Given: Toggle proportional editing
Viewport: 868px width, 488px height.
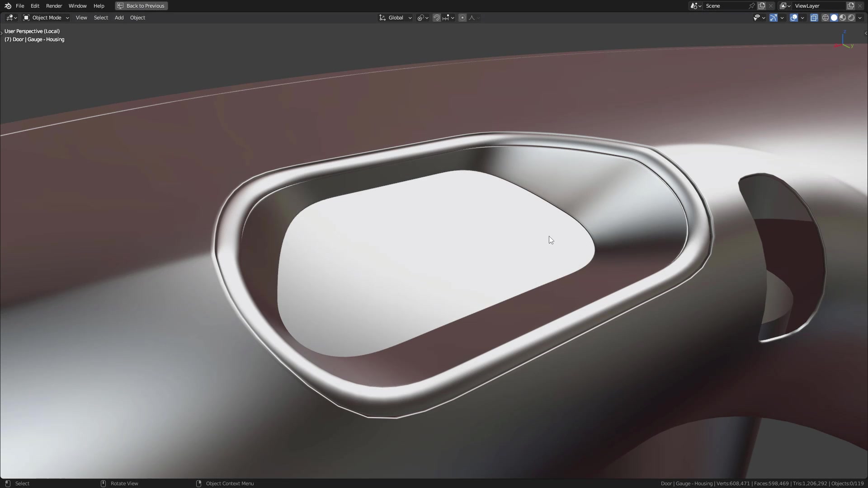Looking at the screenshot, I should (462, 18).
